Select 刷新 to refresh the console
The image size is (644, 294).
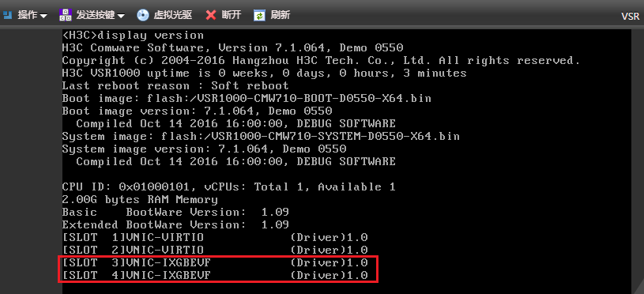[x=281, y=15]
